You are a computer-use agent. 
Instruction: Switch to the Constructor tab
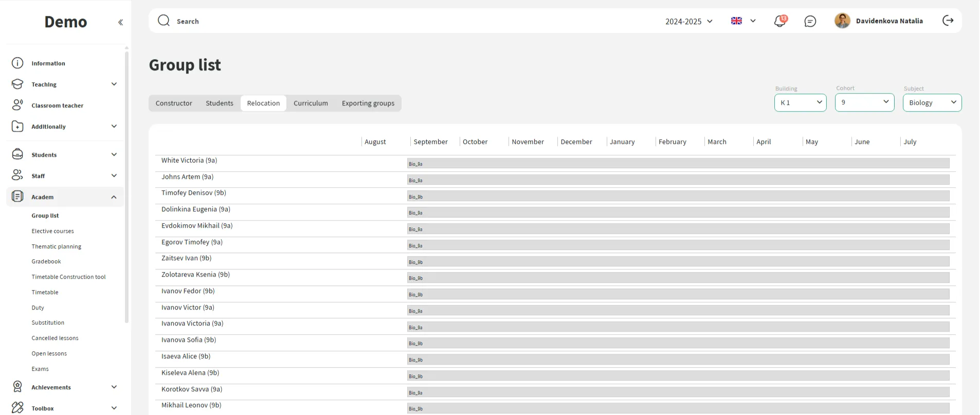174,103
